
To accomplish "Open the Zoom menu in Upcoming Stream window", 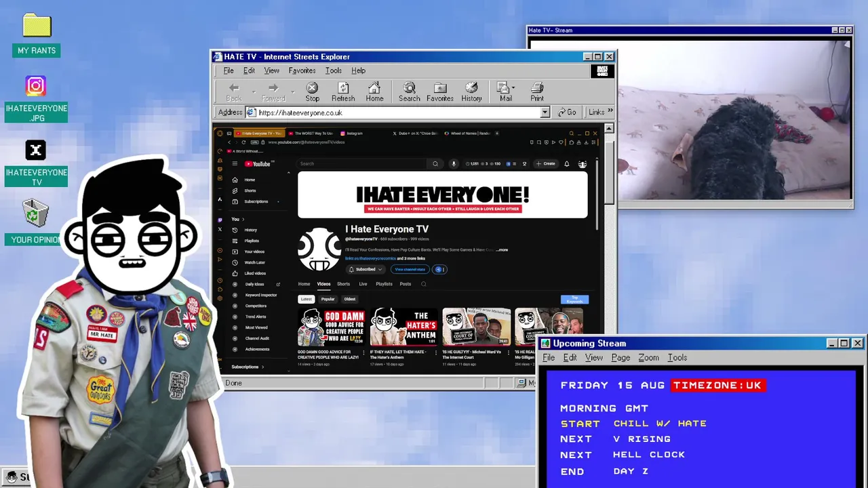I will click(648, 357).
